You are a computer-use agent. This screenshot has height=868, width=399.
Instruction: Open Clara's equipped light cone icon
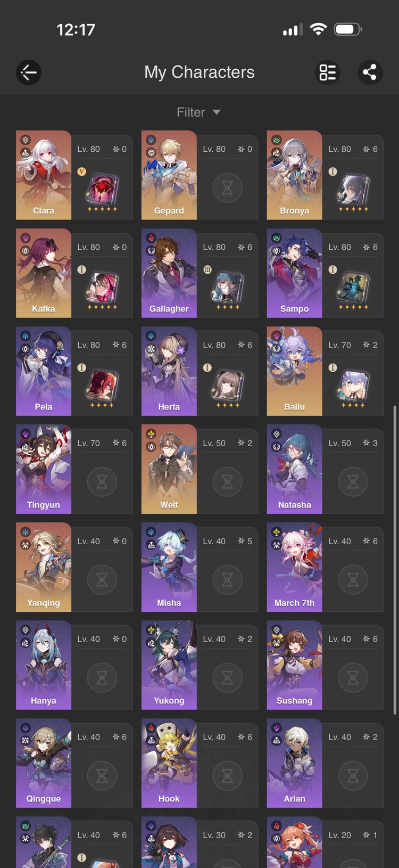102,190
